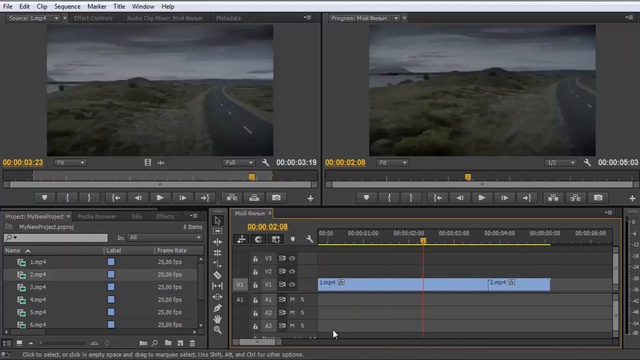Select the Ripple Edit tool
The image size is (640, 360).
point(217,242)
